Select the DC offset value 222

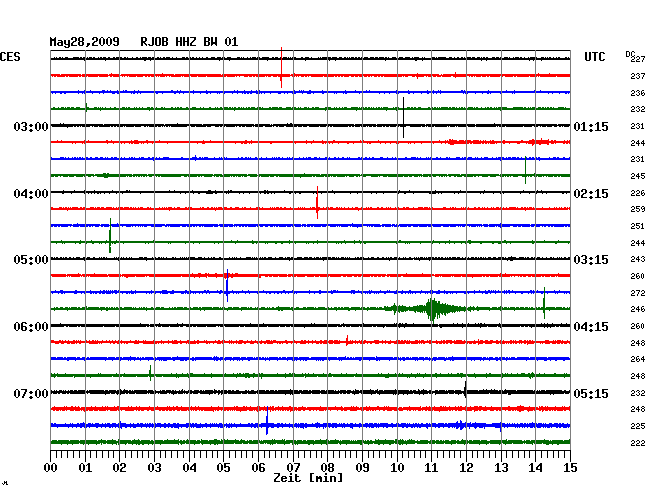tap(638, 443)
